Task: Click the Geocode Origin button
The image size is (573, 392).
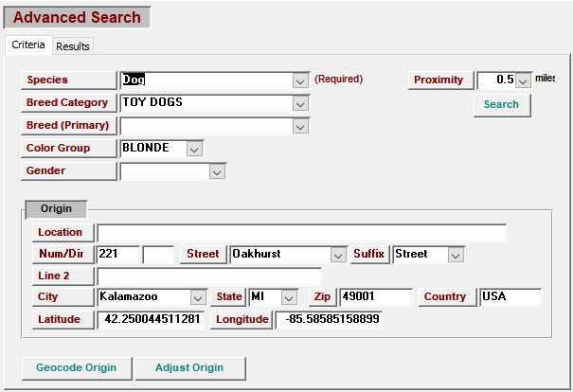Action: [x=77, y=368]
